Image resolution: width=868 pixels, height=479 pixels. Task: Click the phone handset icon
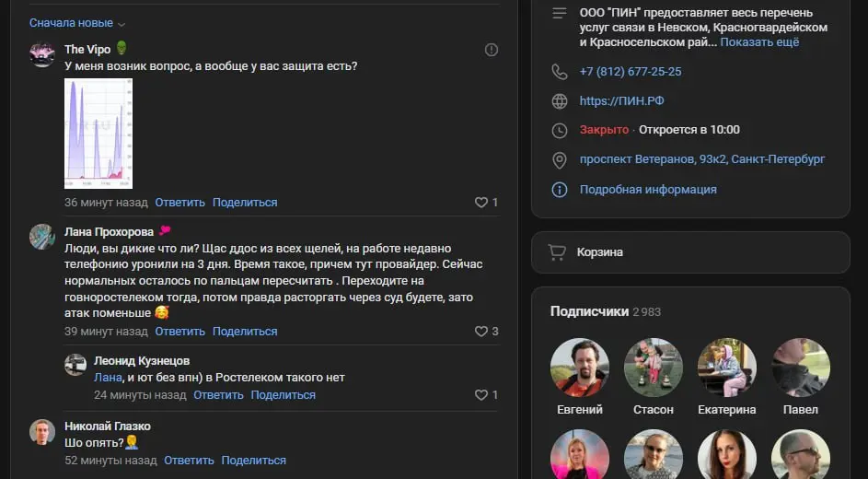tap(560, 72)
